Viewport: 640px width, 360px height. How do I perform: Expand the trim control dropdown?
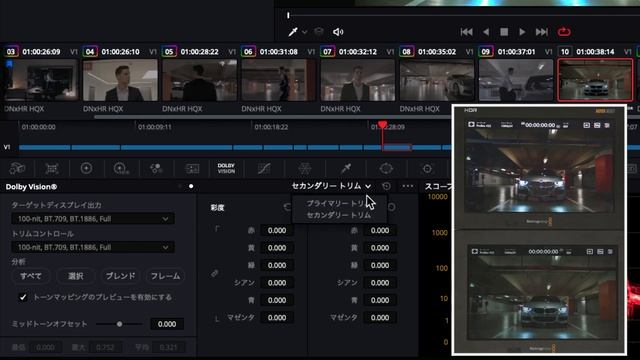(93, 247)
